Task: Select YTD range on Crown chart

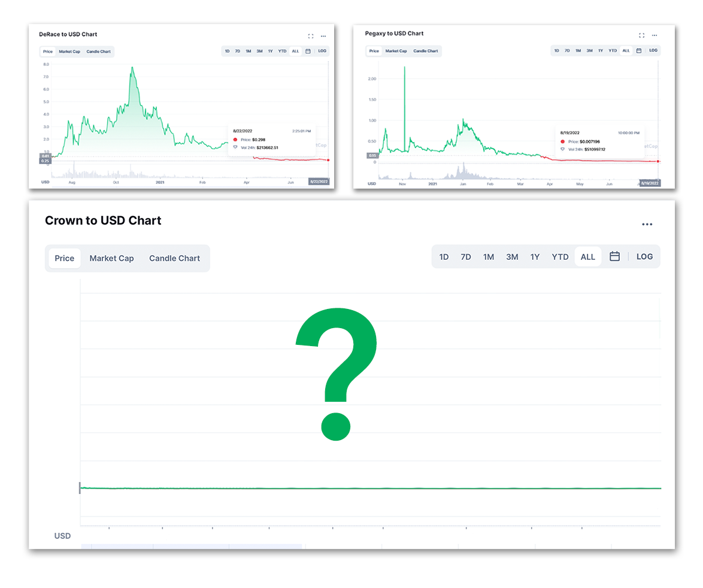Action: coord(560,257)
